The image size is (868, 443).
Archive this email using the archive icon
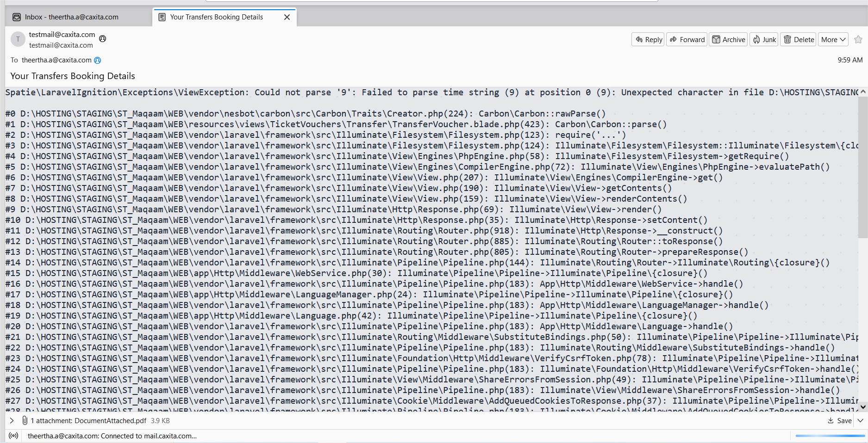[728, 39]
